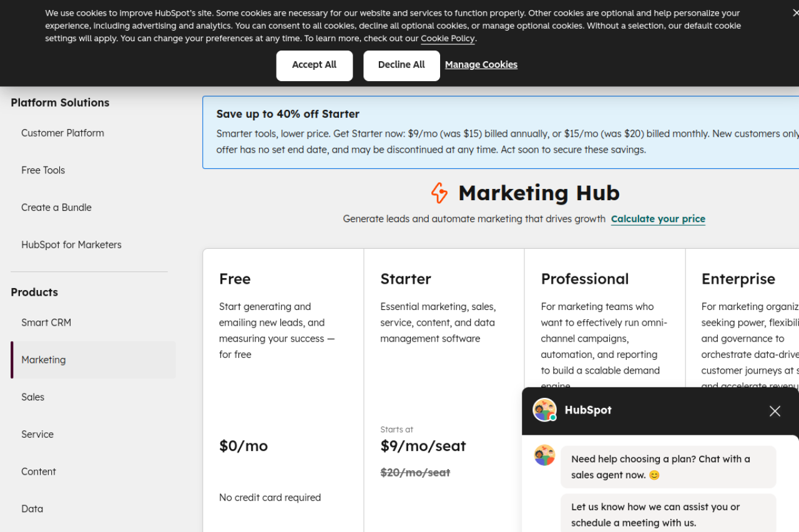799x532 pixels.
Task: Open HubSpot for Marketers page
Action: pyautogui.click(x=71, y=244)
